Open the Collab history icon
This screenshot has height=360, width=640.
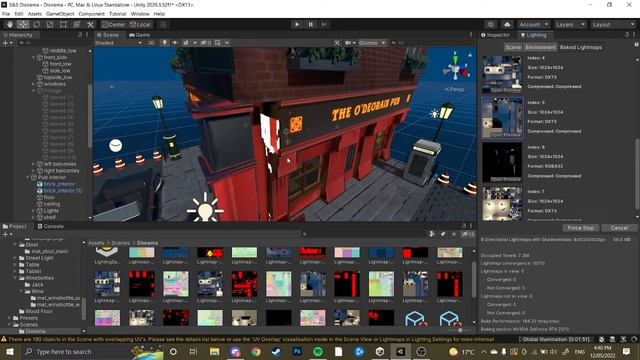click(491, 24)
